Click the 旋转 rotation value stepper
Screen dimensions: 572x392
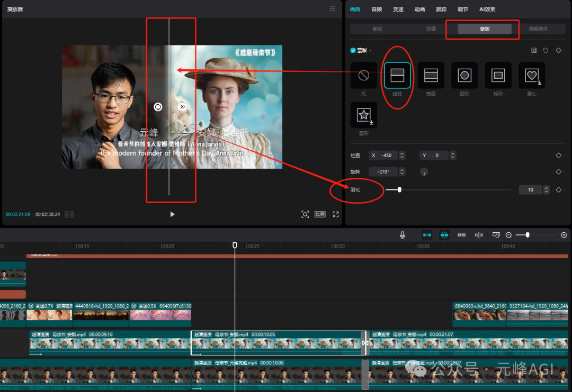pos(402,171)
